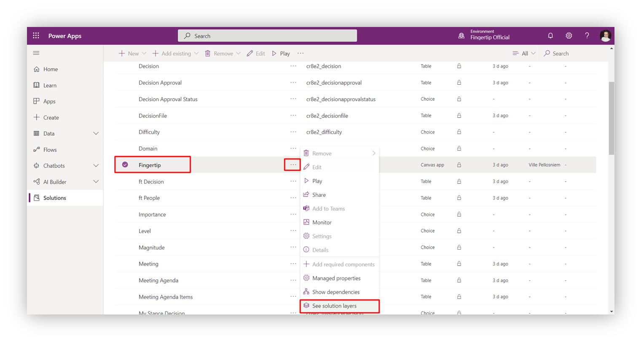
Task: Toggle the Fingertip row selection checkmark
Action: [125, 165]
